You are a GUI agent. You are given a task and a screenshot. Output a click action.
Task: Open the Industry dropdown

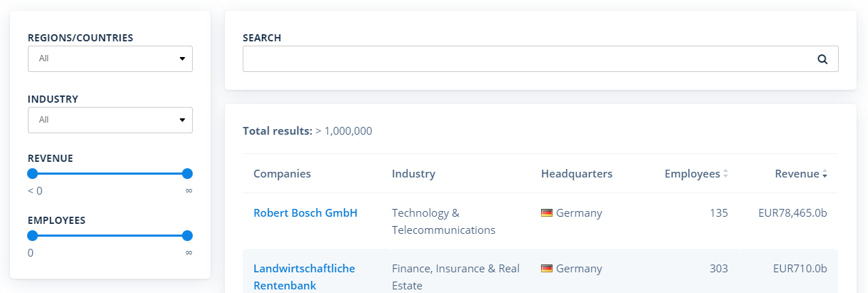click(110, 120)
